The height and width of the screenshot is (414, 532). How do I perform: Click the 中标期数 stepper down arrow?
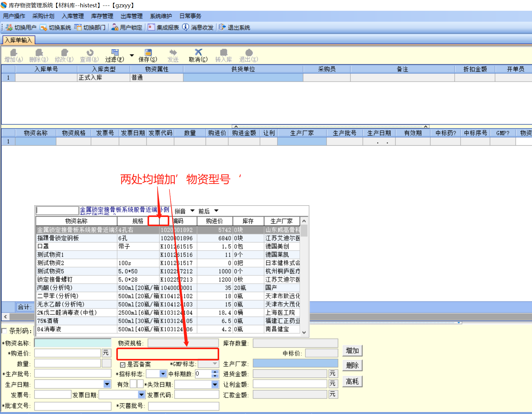tap(215, 376)
